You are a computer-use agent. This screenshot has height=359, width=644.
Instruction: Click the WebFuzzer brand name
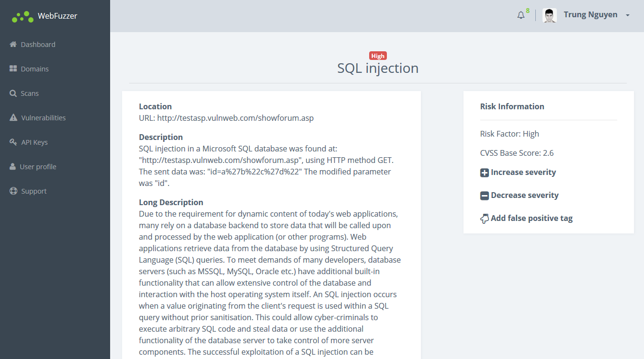[57, 16]
